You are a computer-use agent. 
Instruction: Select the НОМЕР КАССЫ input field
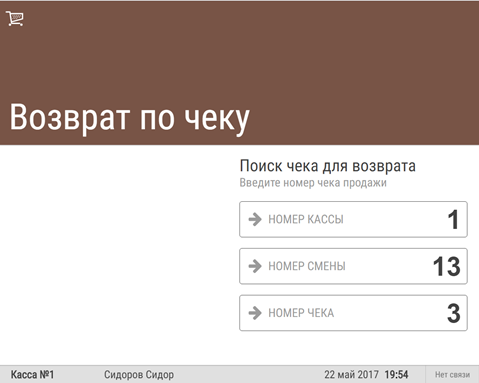tap(353, 219)
